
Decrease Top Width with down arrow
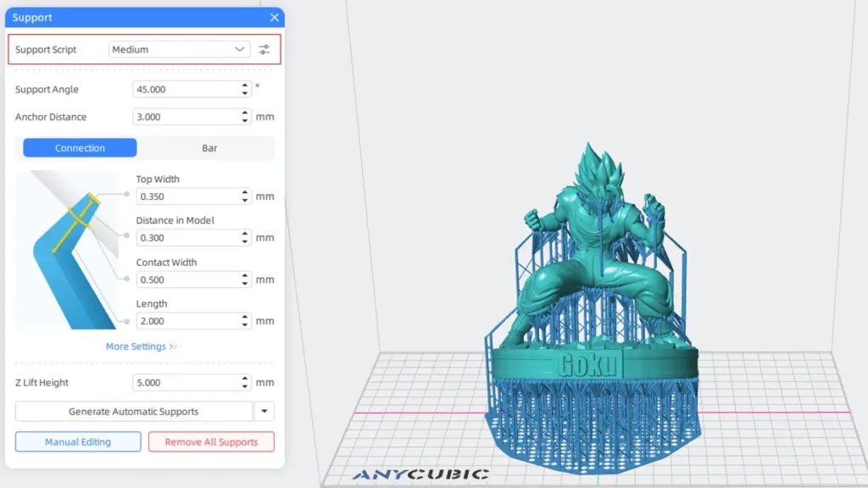(245, 200)
